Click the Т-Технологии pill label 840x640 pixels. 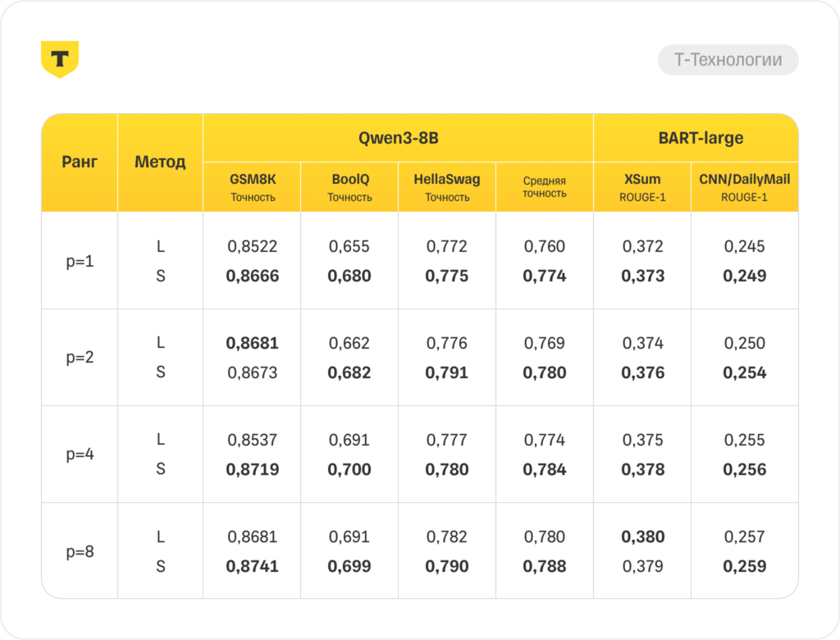point(728,60)
